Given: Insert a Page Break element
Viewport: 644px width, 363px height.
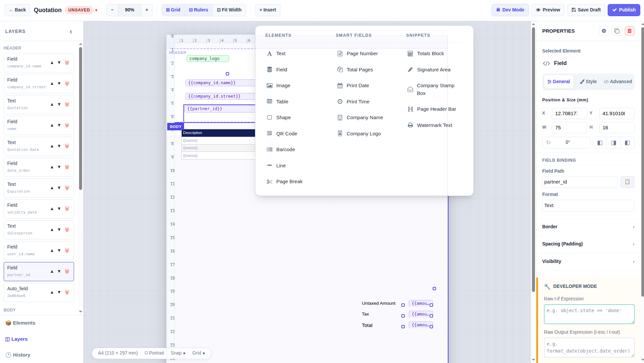Looking at the screenshot, I should point(285,181).
